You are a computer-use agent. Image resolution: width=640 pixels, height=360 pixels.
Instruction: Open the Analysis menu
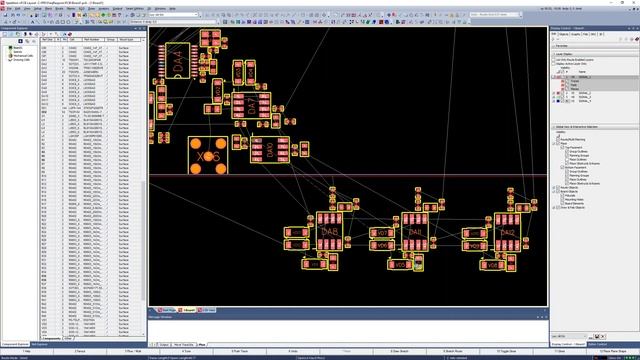[x=104, y=8]
